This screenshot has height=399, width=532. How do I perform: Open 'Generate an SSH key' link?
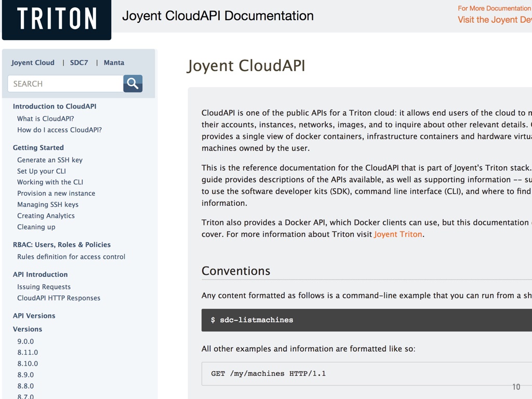tap(50, 160)
